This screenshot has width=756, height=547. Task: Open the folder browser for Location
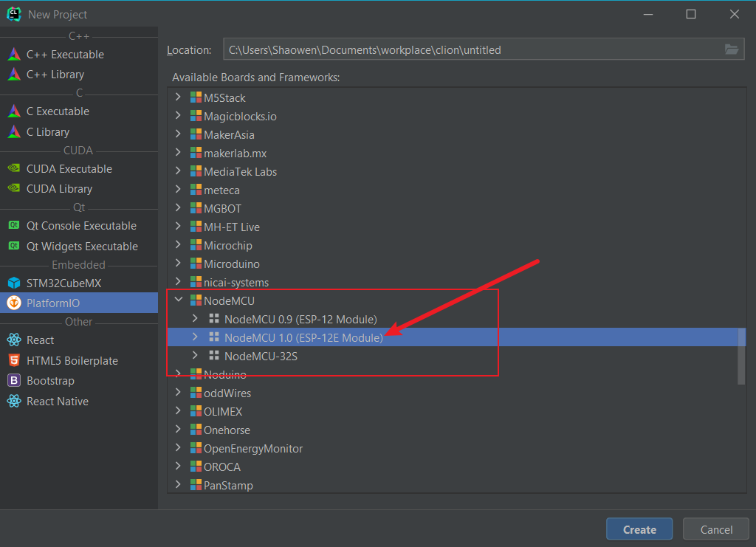click(x=732, y=49)
